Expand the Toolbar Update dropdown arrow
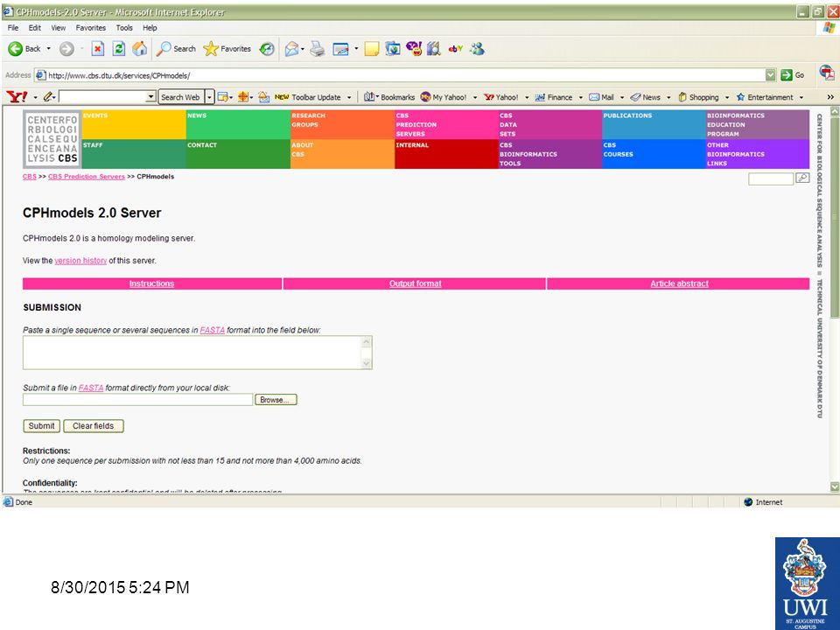 pyautogui.click(x=349, y=97)
